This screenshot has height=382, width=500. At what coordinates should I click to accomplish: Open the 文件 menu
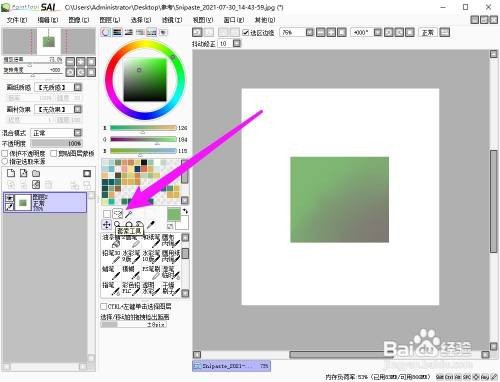pos(17,20)
